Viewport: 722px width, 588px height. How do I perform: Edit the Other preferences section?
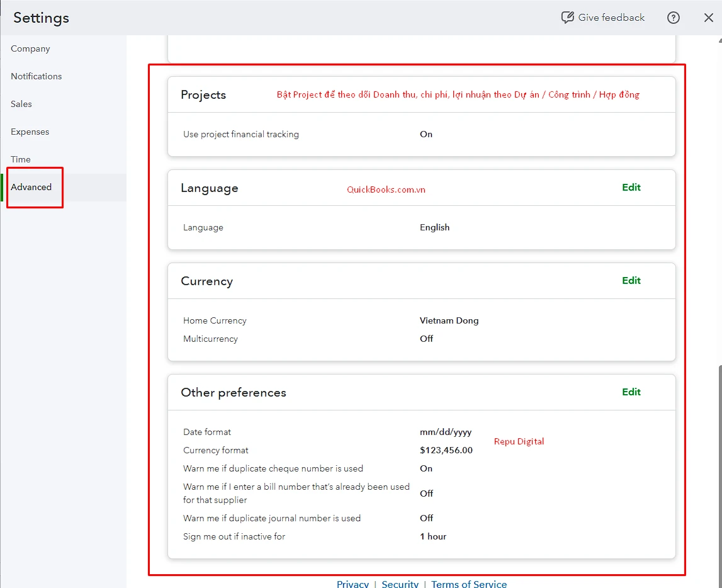coord(631,392)
